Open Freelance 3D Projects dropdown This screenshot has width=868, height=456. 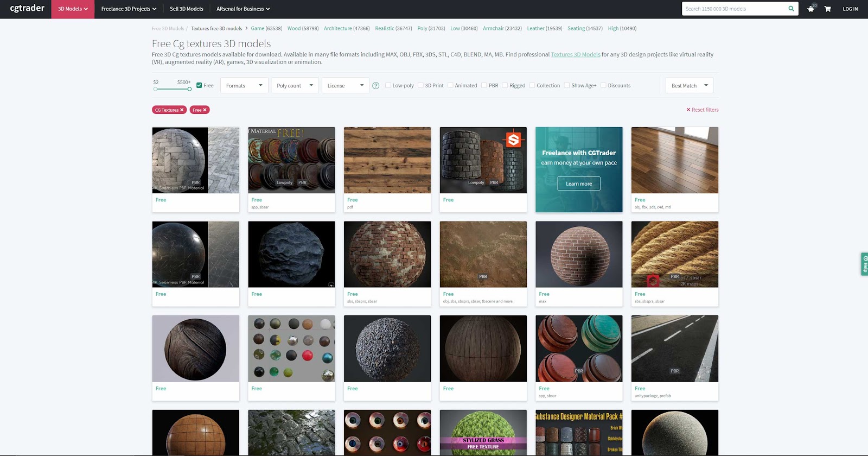[129, 9]
